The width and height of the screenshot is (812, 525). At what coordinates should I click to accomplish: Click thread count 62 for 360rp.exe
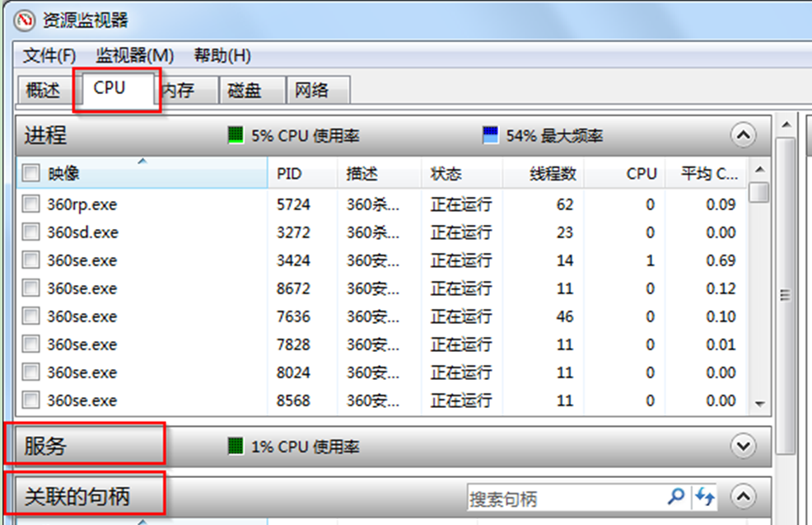(x=565, y=204)
